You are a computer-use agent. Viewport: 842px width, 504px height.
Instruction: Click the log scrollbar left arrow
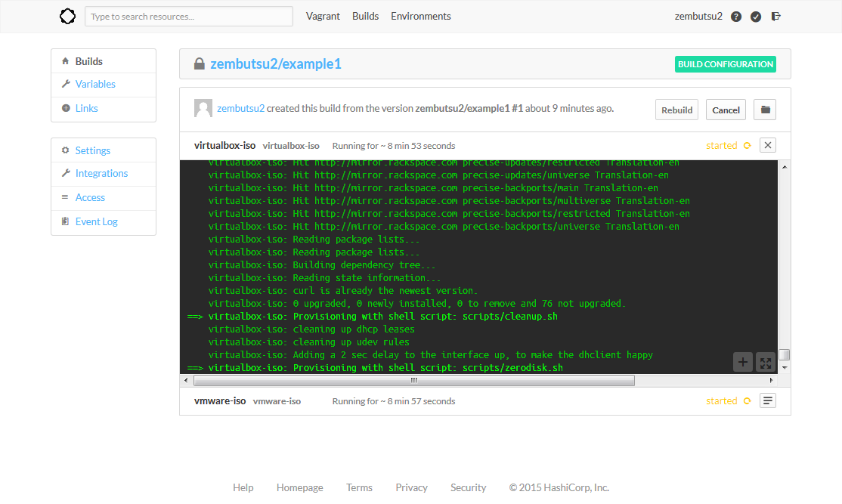[x=186, y=380]
